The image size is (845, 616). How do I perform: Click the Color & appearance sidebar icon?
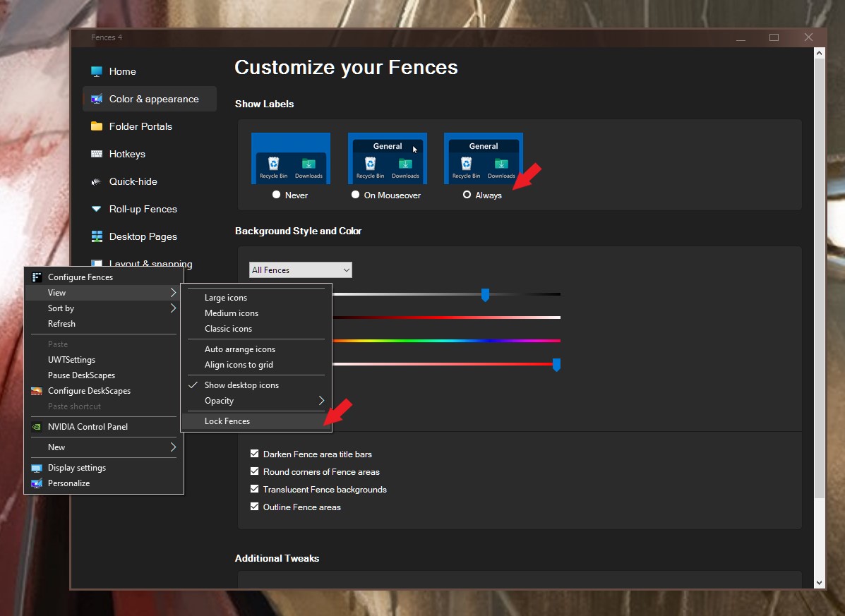97,99
